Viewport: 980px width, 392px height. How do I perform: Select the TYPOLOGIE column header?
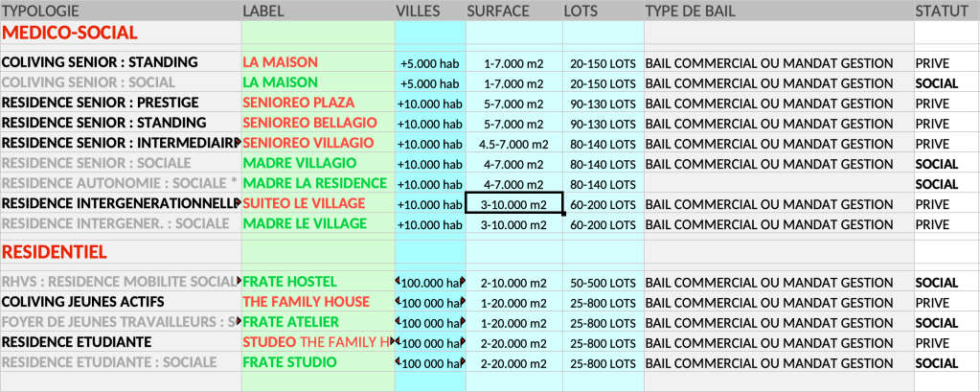click(41, 11)
